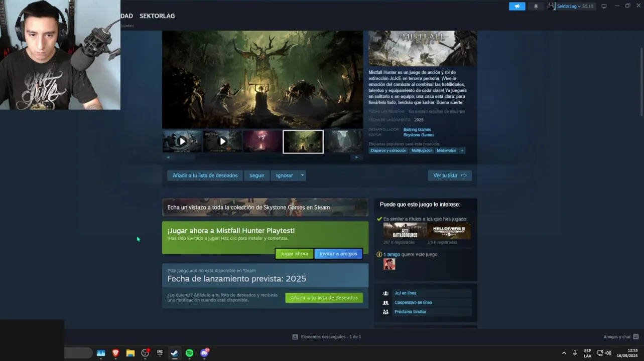
Task: Open Steam announcements megaphone icon
Action: pos(517,6)
